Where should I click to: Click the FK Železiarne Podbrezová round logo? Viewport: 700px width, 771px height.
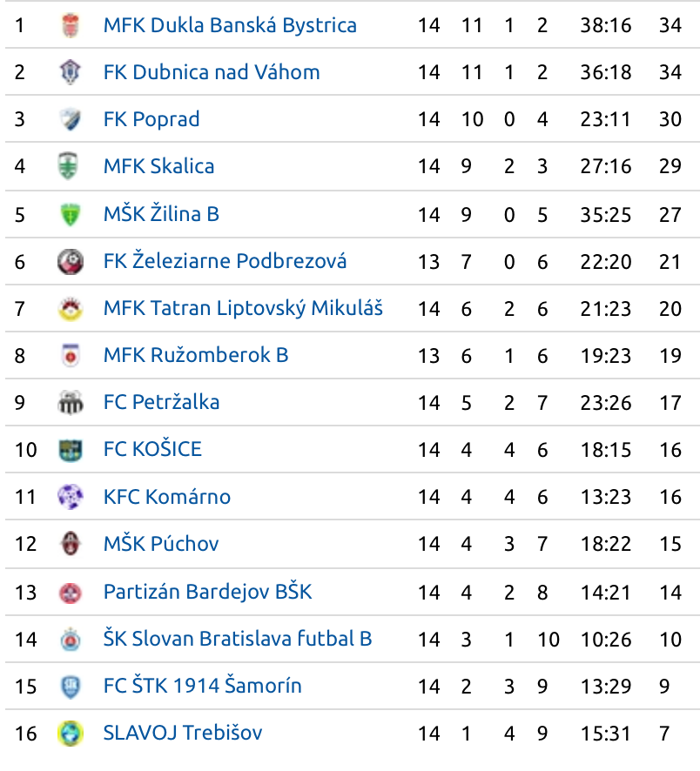point(71,262)
